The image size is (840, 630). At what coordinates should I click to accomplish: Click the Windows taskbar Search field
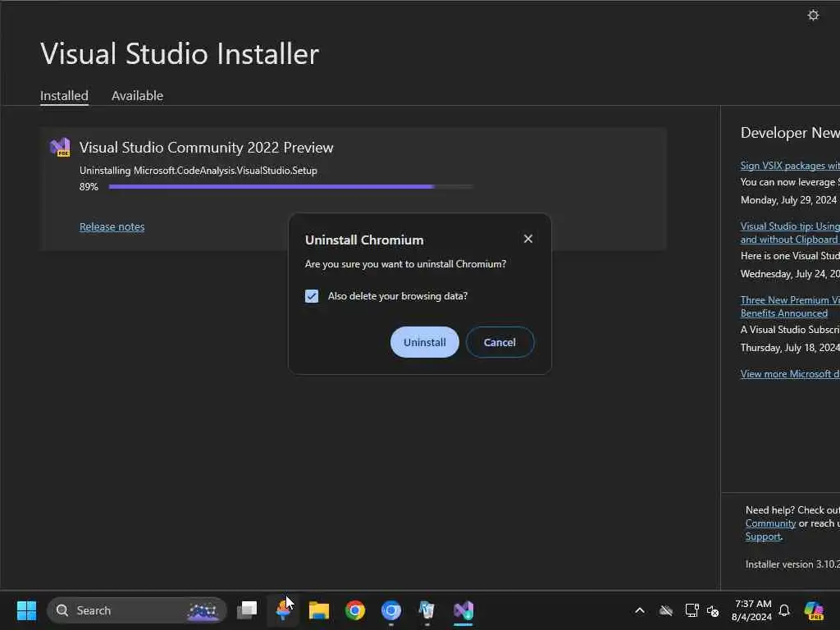tap(137, 610)
